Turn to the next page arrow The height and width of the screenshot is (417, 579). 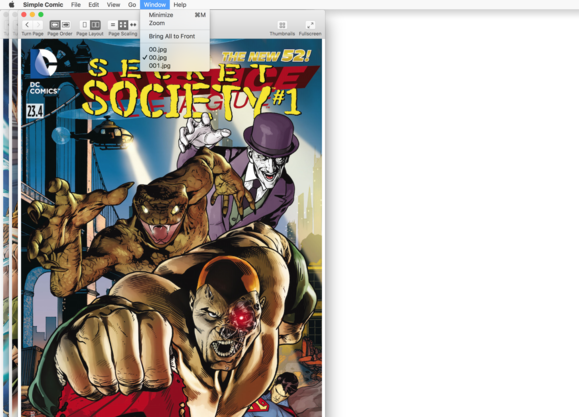(38, 25)
